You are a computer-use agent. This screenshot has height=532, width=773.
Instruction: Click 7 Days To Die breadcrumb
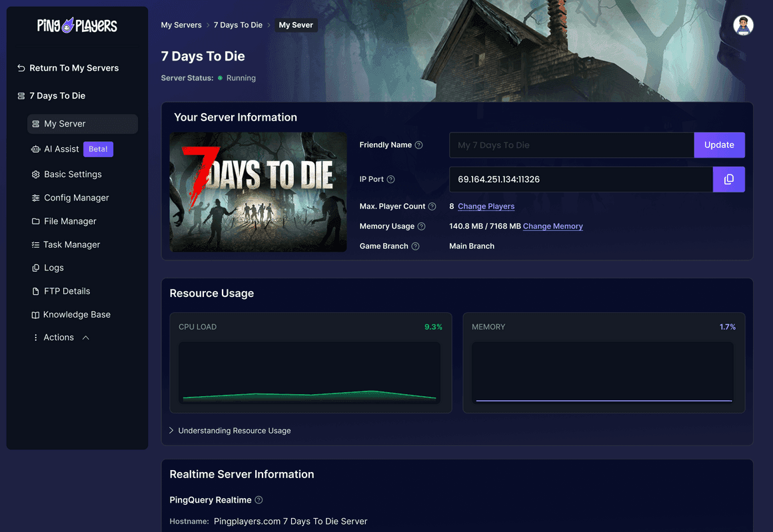click(x=238, y=25)
